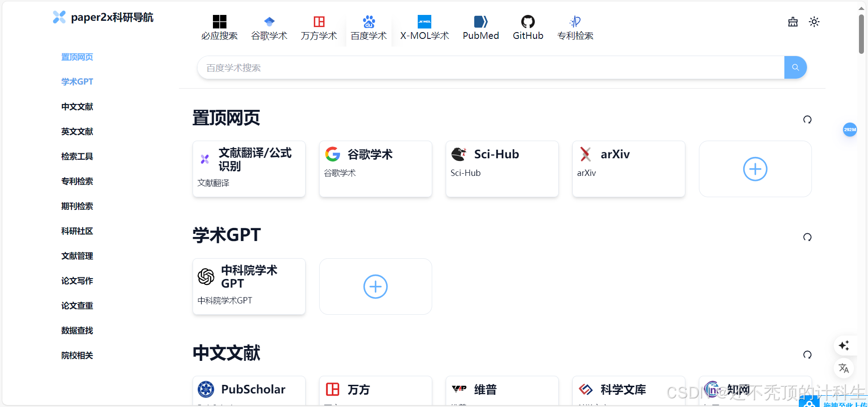This screenshot has height=407, width=868.
Task: Click the 292M blue floating badge
Action: 850,129
